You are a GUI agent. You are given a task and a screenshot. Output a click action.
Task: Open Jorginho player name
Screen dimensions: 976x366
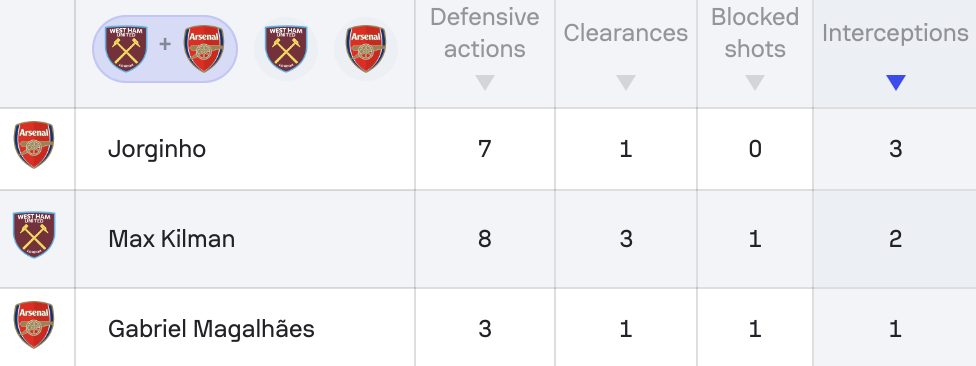[x=157, y=149]
